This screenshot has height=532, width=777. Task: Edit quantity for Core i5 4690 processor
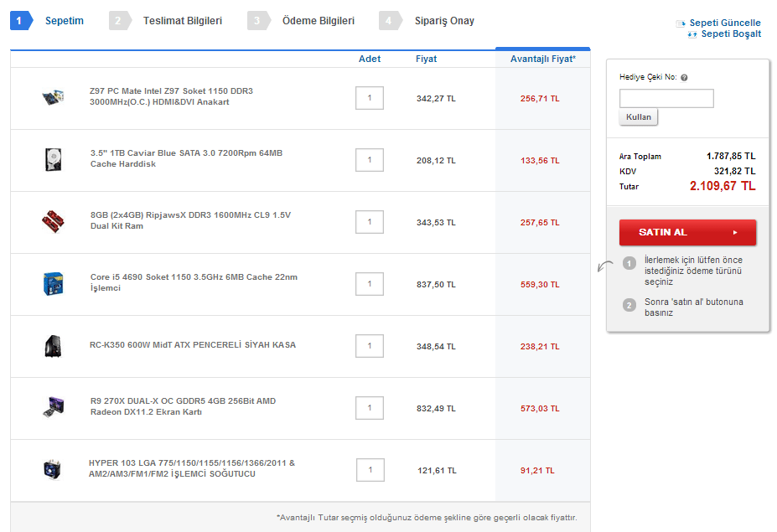[x=370, y=284]
